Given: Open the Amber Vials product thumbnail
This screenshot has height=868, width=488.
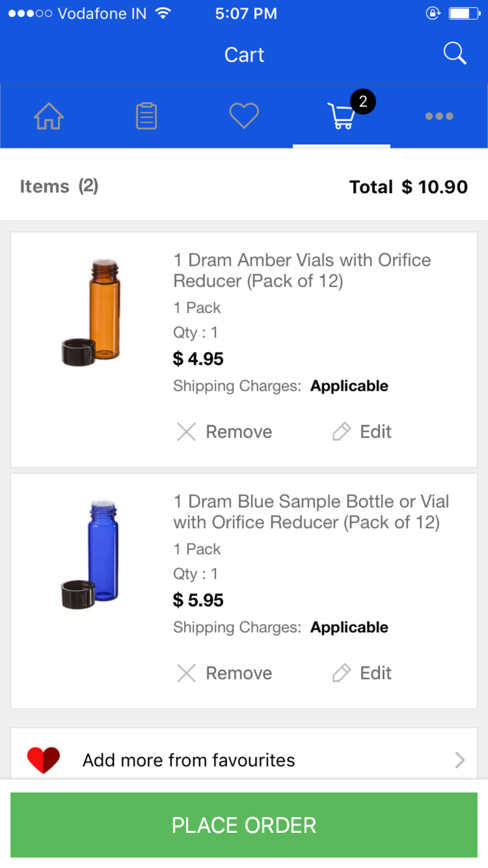Looking at the screenshot, I should [91, 313].
